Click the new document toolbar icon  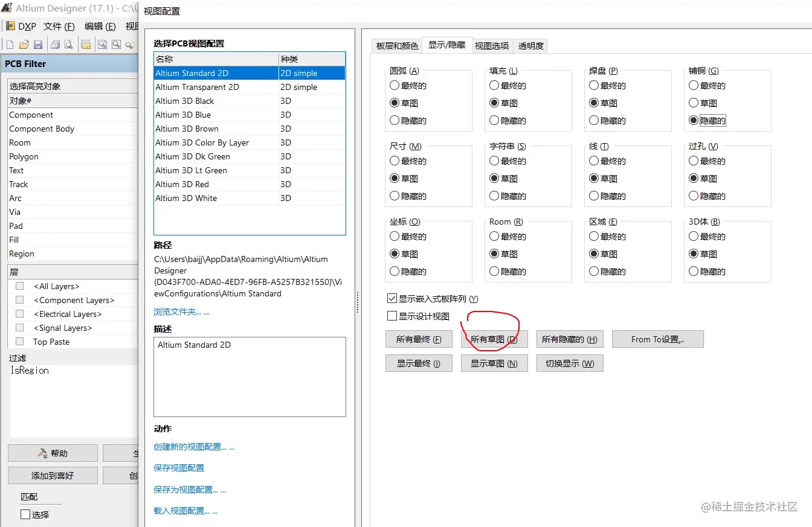(10, 45)
